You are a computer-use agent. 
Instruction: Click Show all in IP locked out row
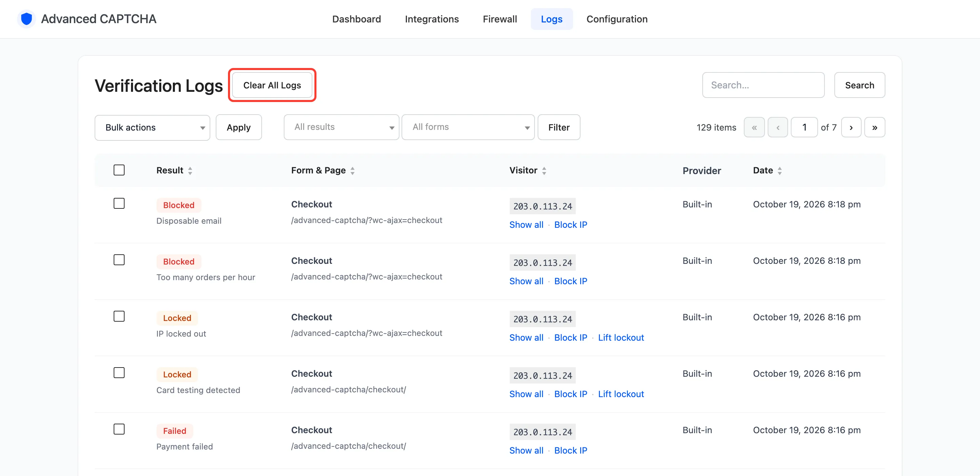pyautogui.click(x=526, y=338)
